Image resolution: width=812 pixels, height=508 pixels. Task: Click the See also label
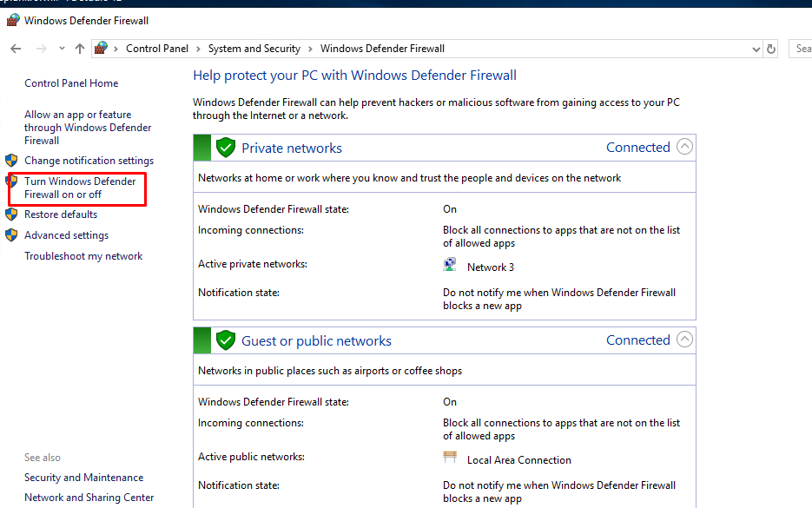click(x=43, y=458)
